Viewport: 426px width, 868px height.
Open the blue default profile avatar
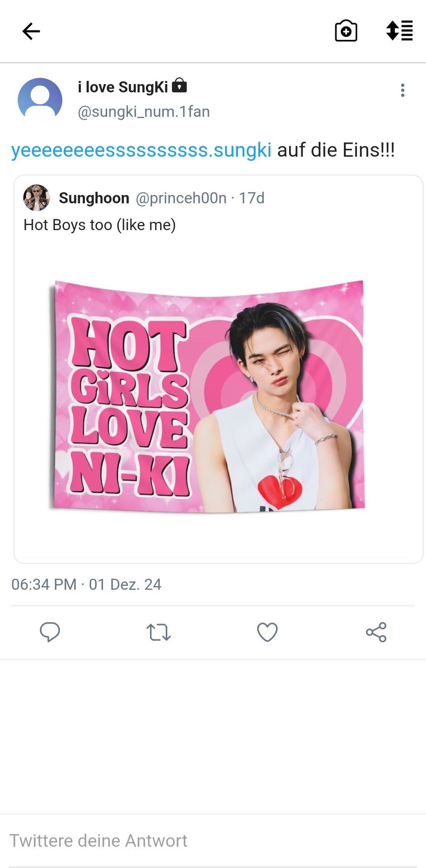click(x=40, y=99)
